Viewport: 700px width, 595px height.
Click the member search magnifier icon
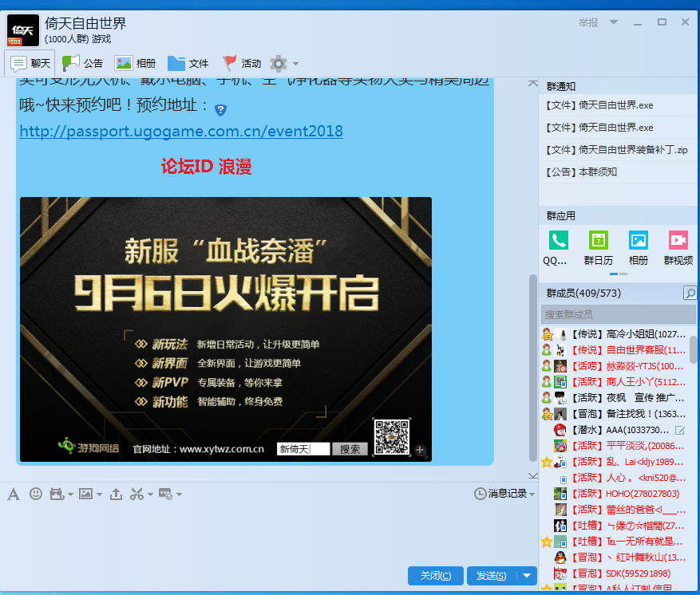(x=690, y=293)
